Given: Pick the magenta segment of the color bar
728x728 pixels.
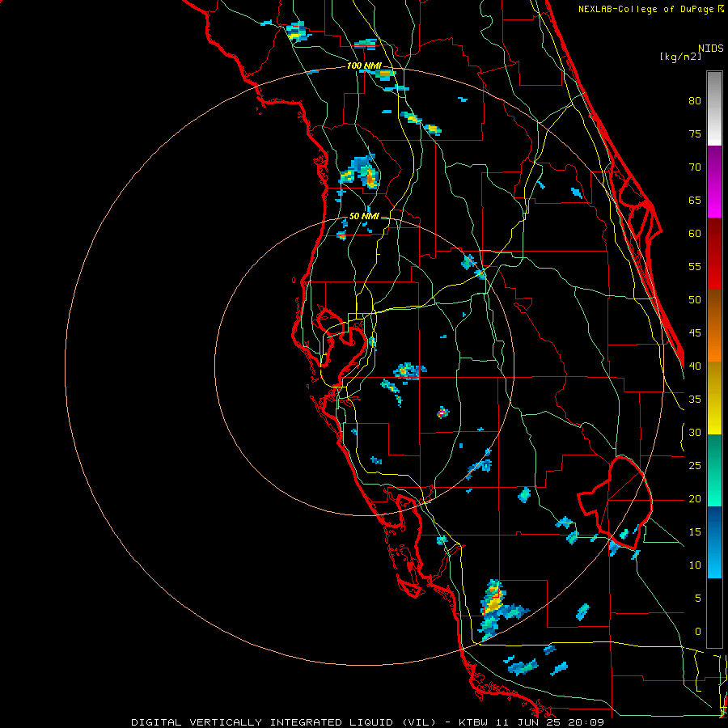Looking at the screenshot, I should (x=714, y=181).
